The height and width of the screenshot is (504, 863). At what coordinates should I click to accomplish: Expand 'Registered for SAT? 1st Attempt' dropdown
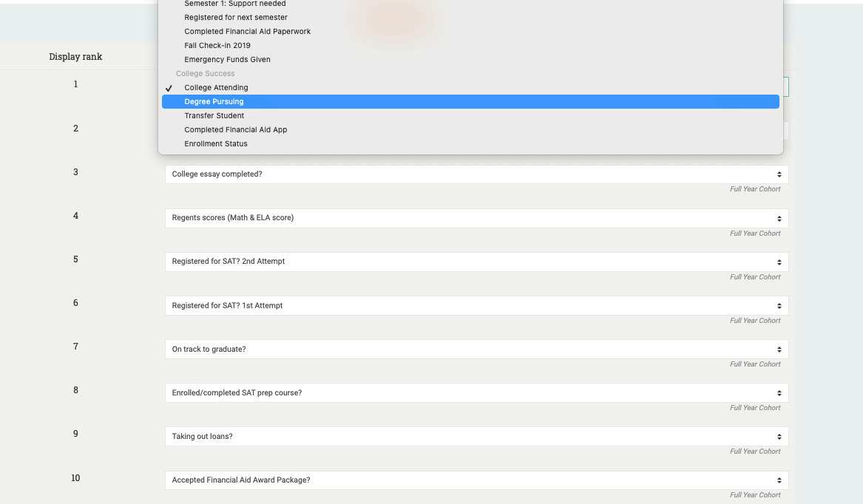[476, 305]
